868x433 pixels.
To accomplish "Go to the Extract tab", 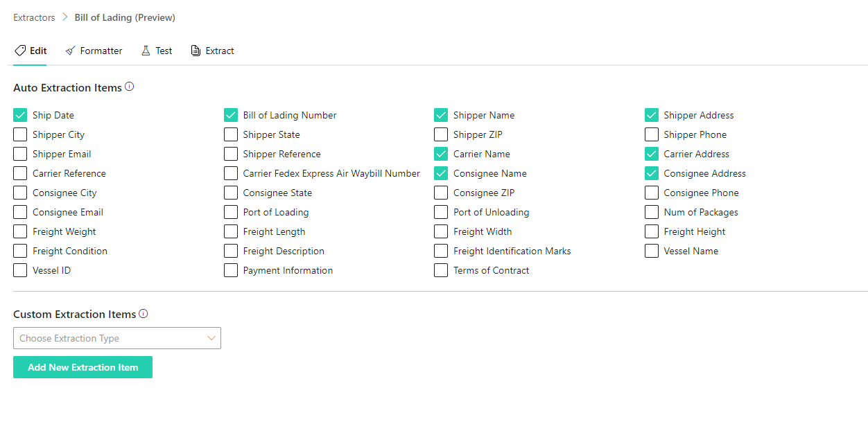I will [220, 51].
